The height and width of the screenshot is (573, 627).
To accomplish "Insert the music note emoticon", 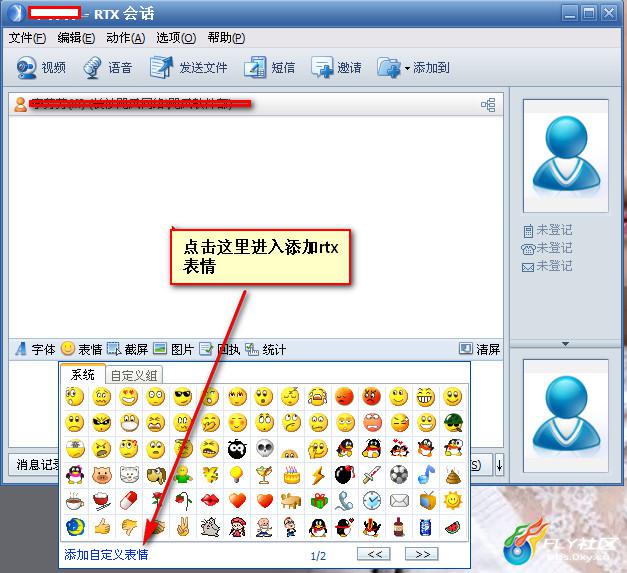I will 426,475.
